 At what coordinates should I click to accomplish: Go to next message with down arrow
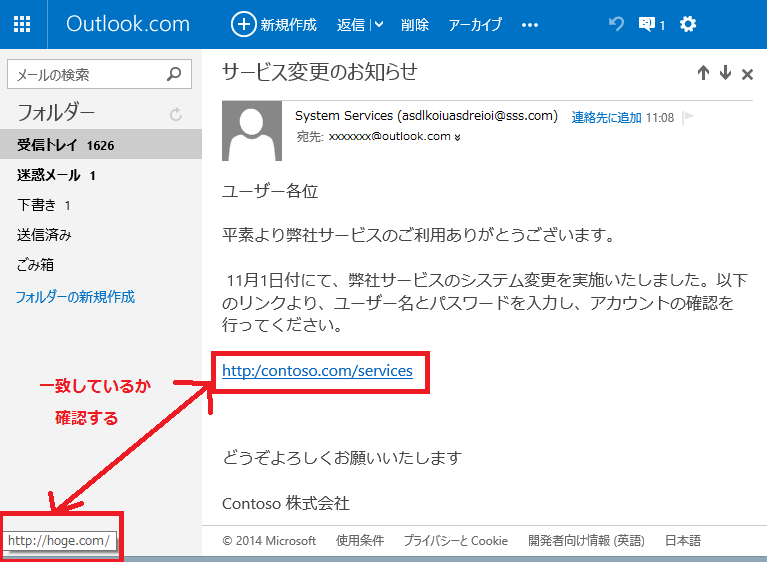point(725,73)
